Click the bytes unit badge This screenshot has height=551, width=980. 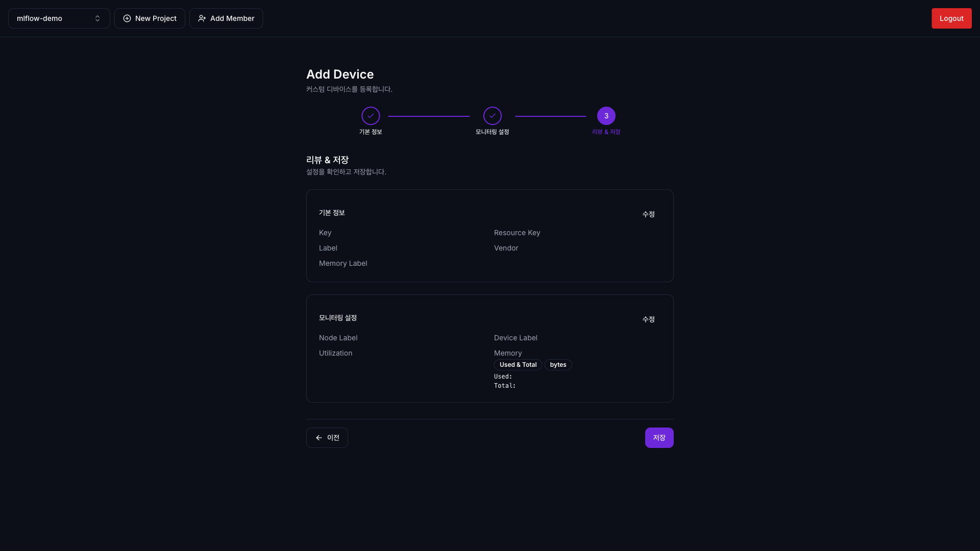point(558,365)
